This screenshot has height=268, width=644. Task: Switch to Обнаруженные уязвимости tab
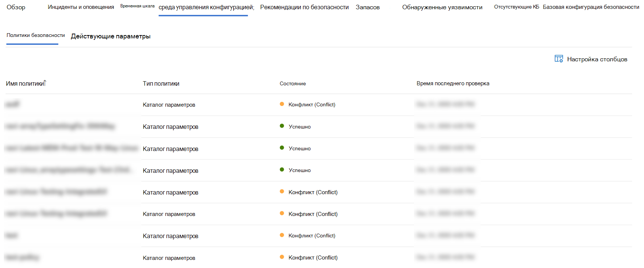[x=442, y=7]
